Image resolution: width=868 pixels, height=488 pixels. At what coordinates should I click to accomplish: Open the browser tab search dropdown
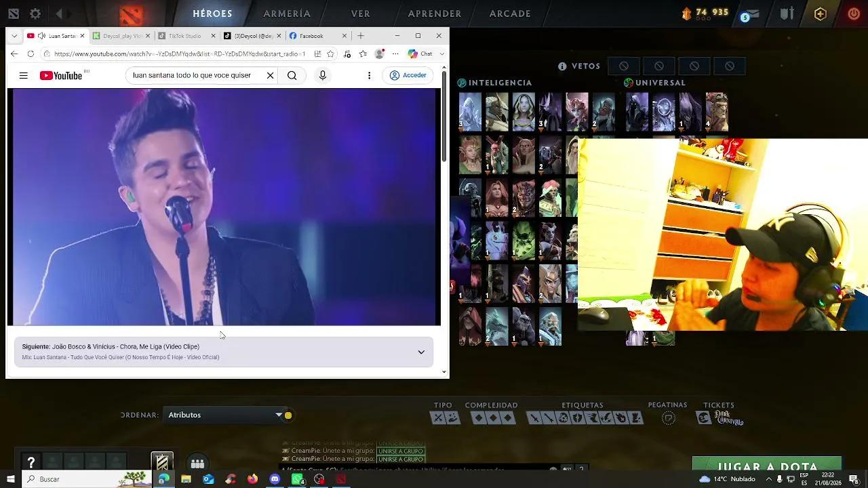[14, 36]
